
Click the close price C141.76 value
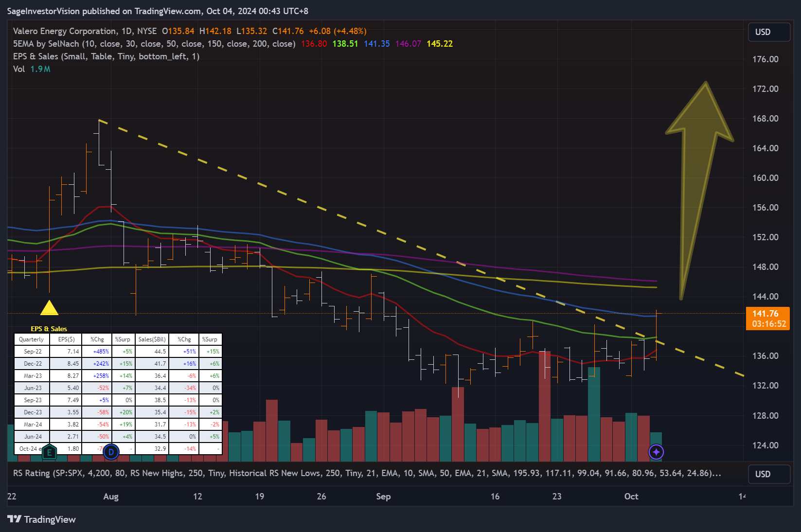point(288,31)
